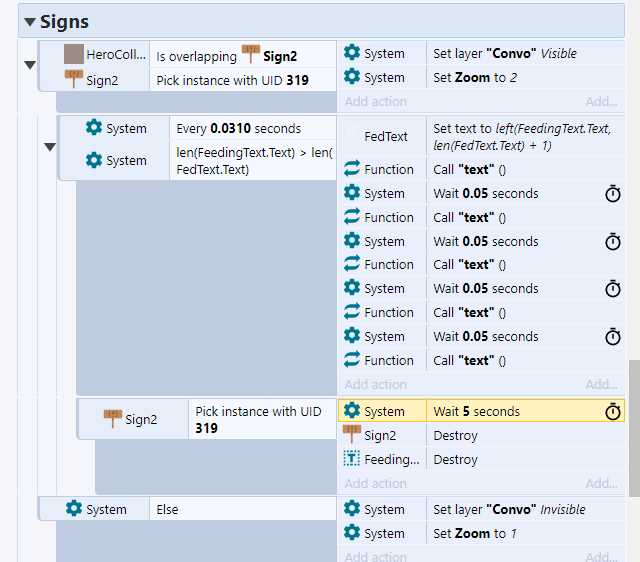This screenshot has width=640, height=562.
Task: Click the gear icon for Set layer Convo Invisible
Action: [x=351, y=509]
